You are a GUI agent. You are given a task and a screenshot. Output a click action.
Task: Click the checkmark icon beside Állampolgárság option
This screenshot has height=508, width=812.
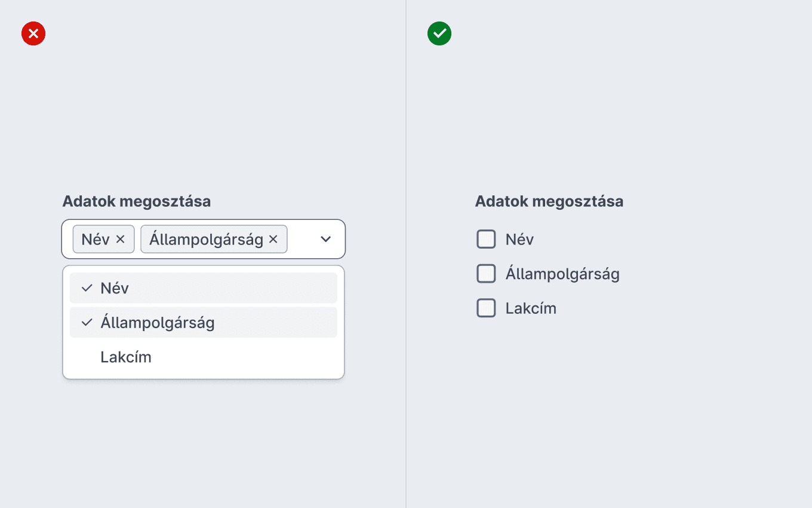(87, 323)
